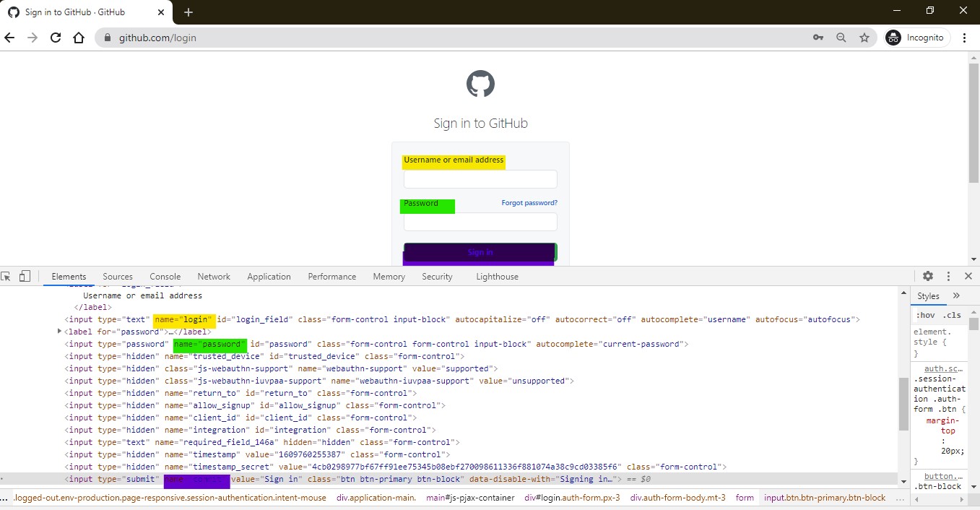This screenshot has width=980, height=510.
Task: Open DevTools settings gear
Action: pos(928,276)
